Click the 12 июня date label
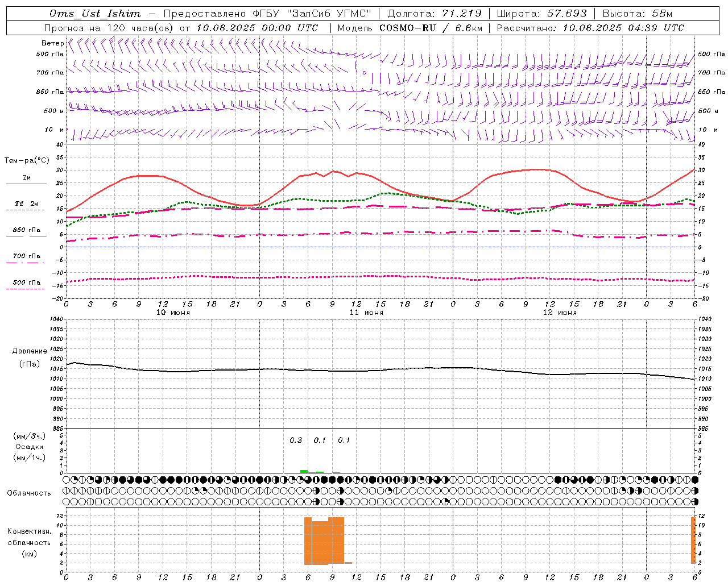Image resolution: width=728 pixels, height=582 pixels. point(560,312)
